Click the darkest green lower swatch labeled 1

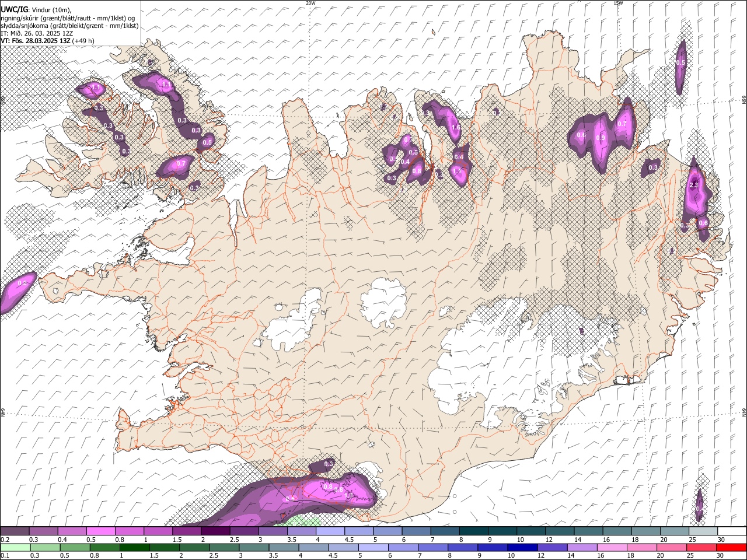coord(134,547)
